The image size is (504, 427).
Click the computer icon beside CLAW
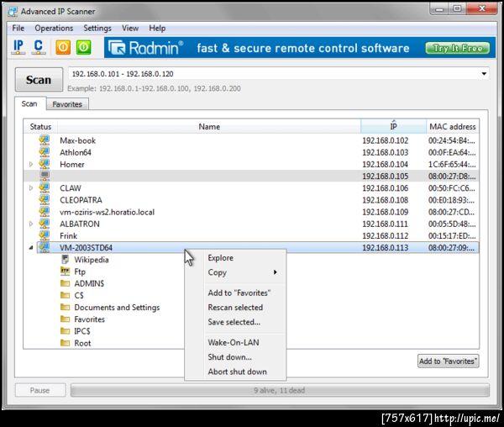(45, 188)
